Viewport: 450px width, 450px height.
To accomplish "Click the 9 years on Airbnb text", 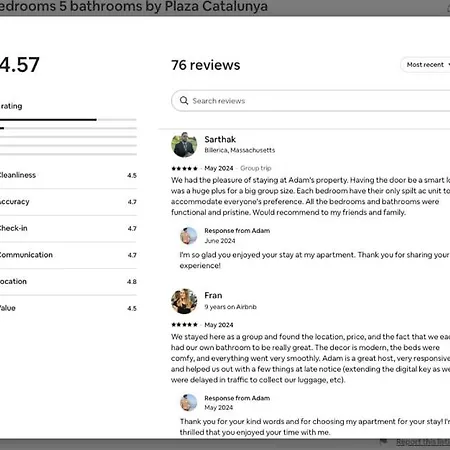I will pyautogui.click(x=230, y=307).
